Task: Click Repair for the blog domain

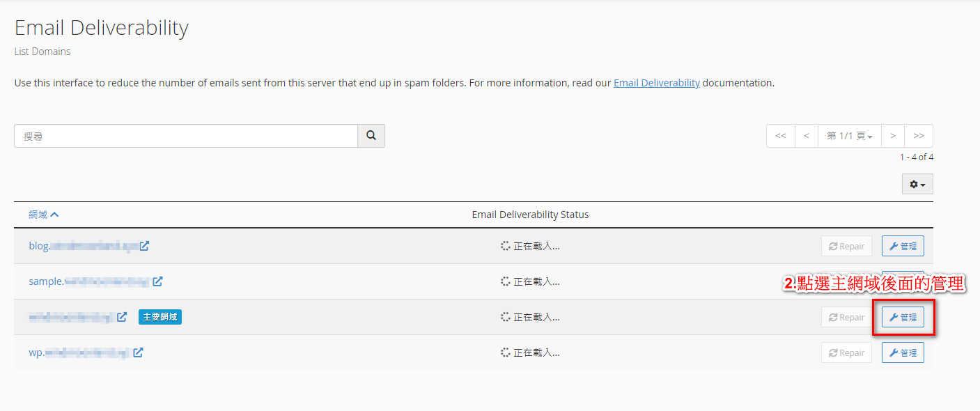Action: [x=846, y=246]
